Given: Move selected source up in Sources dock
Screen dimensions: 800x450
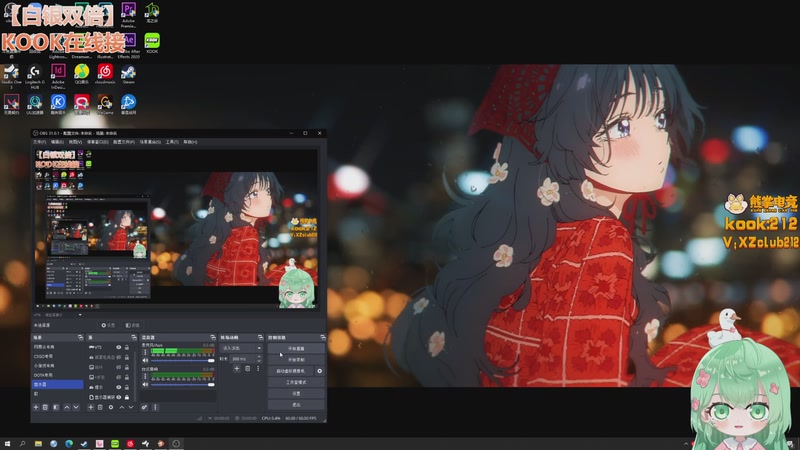Looking at the screenshot, I should click(122, 408).
